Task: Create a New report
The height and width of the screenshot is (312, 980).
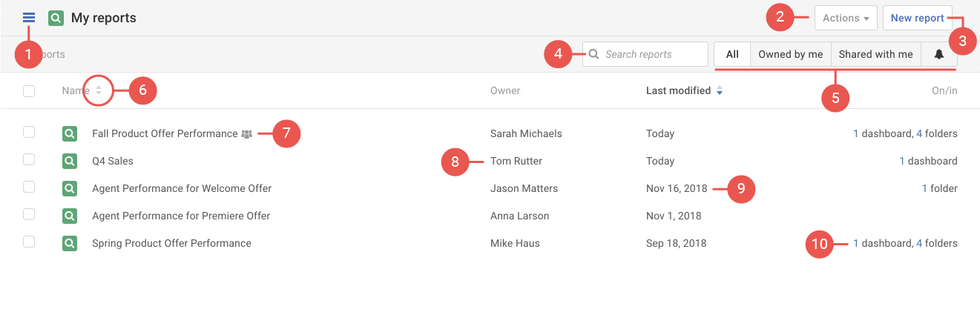Action: click(x=917, y=18)
